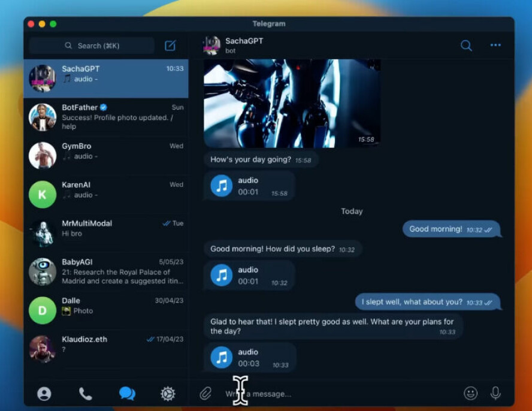Click MrMultiModal's avatar picture
Screen dimensions: 532x411
coord(43,233)
